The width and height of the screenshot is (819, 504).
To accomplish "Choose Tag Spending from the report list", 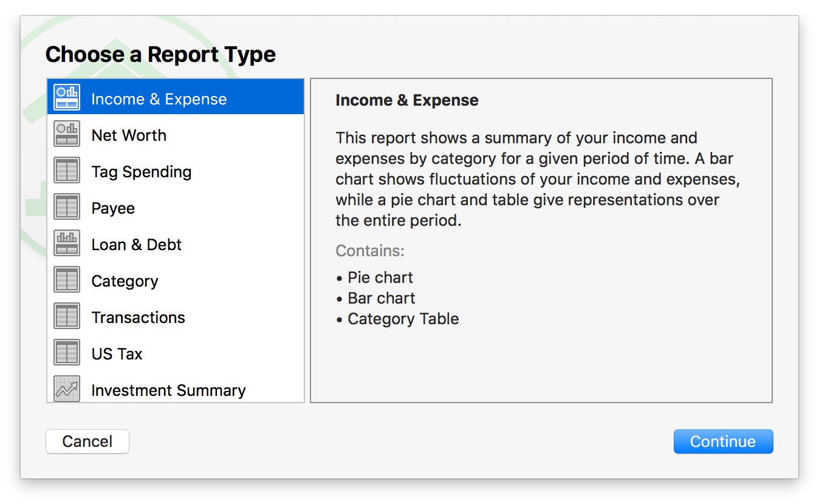I will click(x=141, y=172).
